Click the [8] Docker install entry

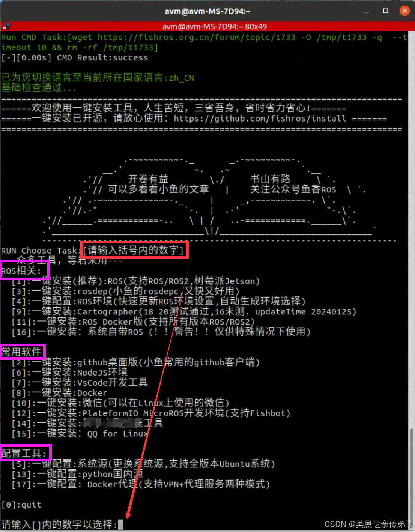coord(59,393)
